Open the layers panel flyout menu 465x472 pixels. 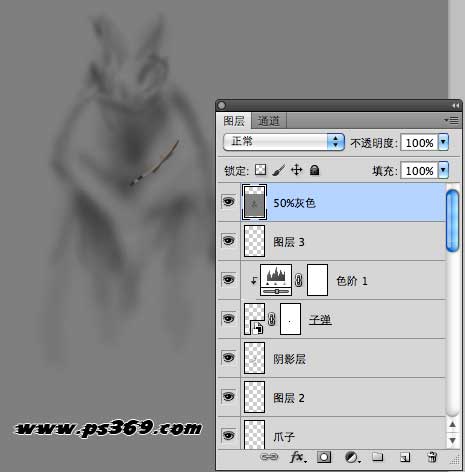[x=451, y=120]
